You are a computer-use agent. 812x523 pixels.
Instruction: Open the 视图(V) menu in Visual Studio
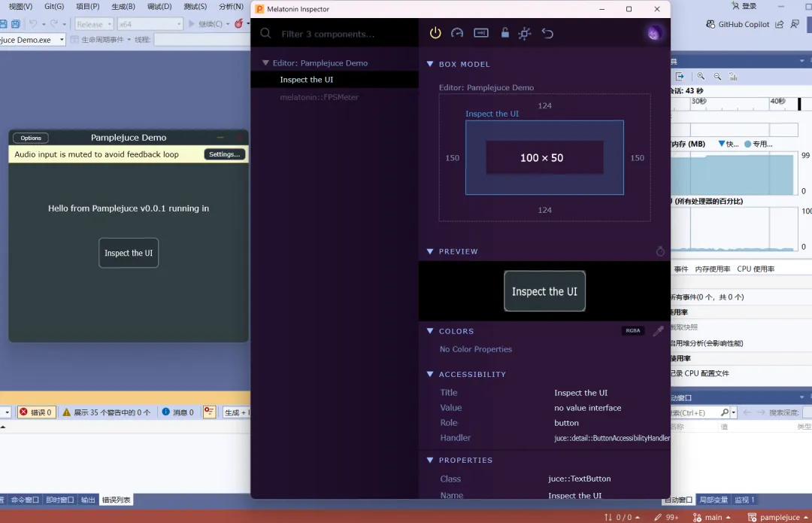20,7
